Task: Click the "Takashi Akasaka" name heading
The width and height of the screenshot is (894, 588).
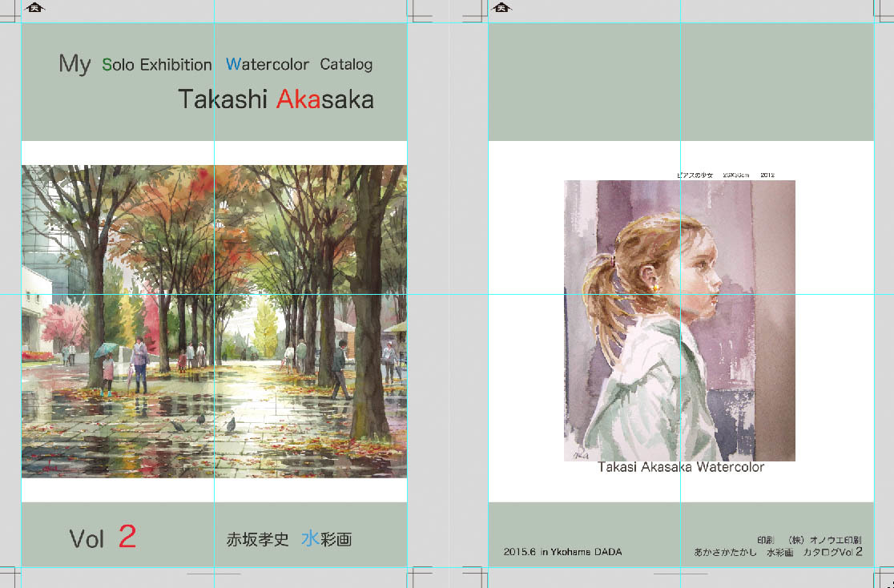Action: (x=276, y=99)
